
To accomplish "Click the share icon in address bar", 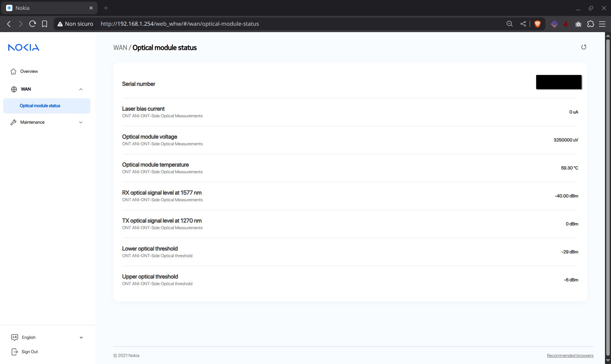I will click(x=523, y=24).
